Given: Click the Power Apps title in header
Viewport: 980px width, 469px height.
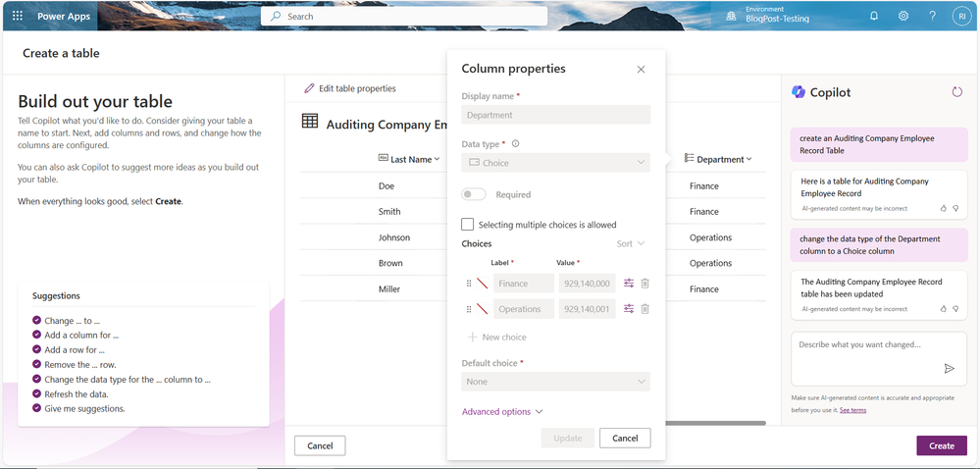Looking at the screenshot, I should 64,17.
